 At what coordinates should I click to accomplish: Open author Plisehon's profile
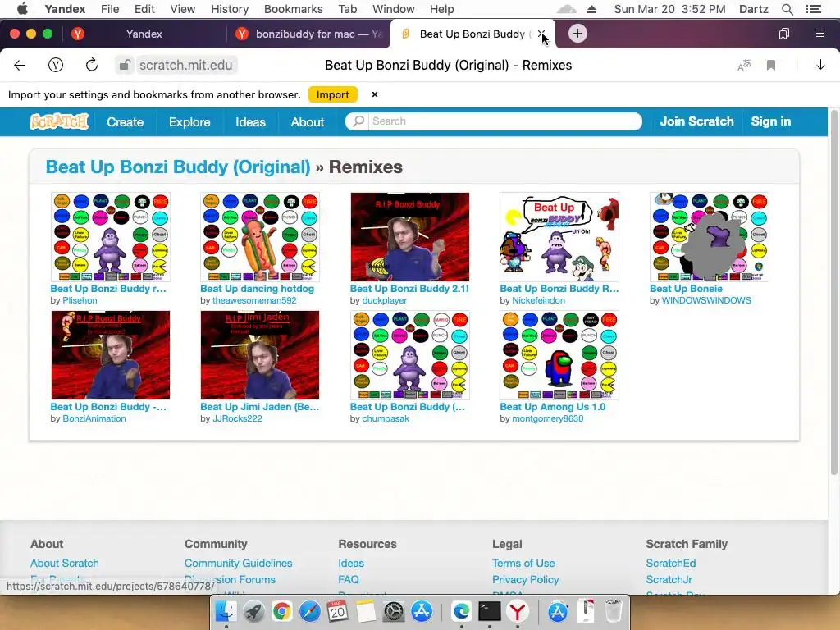pos(80,300)
